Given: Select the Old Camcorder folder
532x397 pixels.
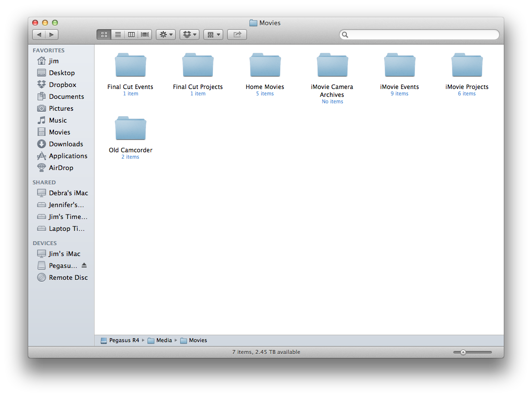Looking at the screenshot, I should 131,128.
